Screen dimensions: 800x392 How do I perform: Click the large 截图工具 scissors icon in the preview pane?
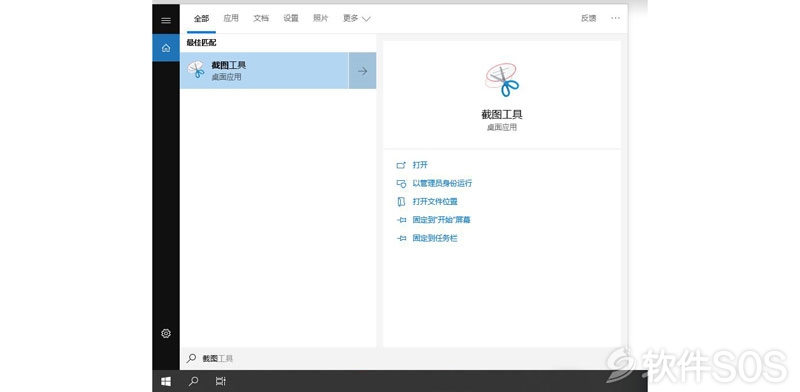coord(502,80)
